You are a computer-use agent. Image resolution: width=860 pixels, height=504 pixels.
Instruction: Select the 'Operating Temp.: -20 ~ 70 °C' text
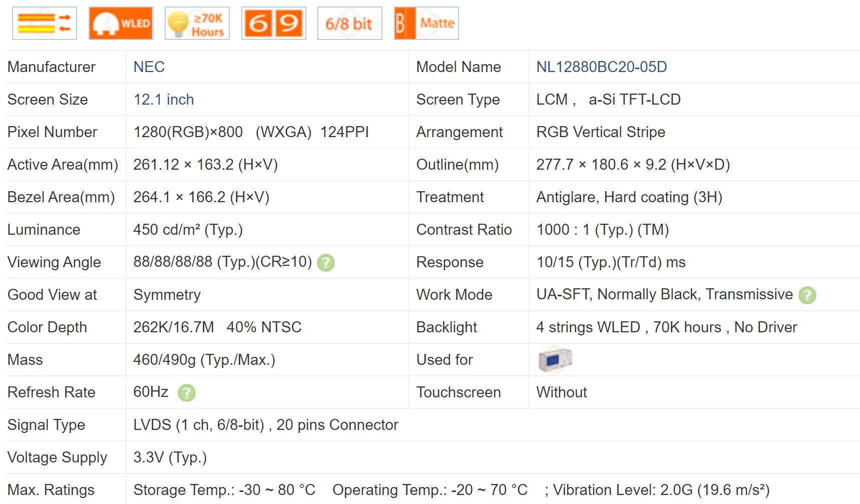(430, 490)
